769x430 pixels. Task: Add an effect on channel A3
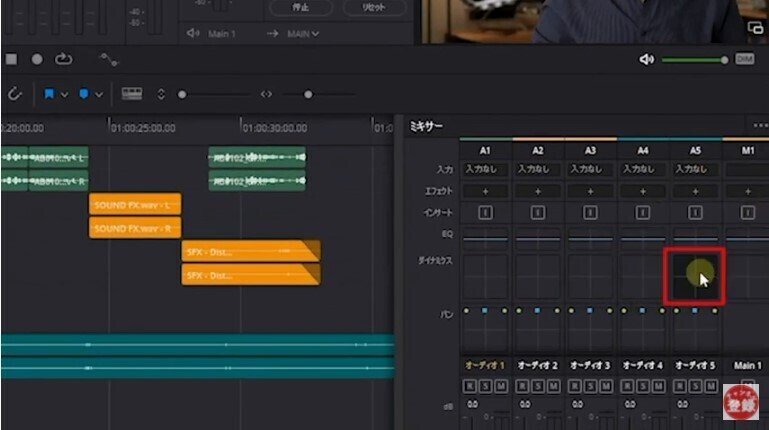click(x=590, y=191)
